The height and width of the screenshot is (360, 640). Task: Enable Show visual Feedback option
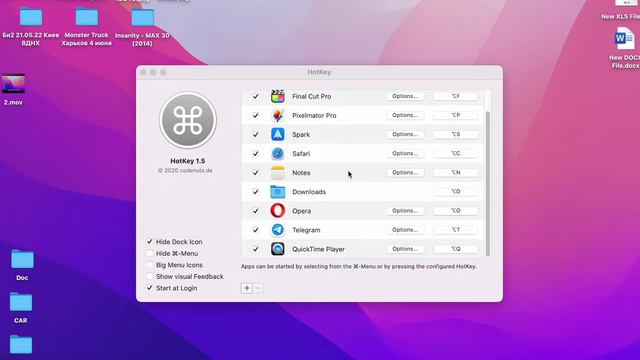[150, 276]
